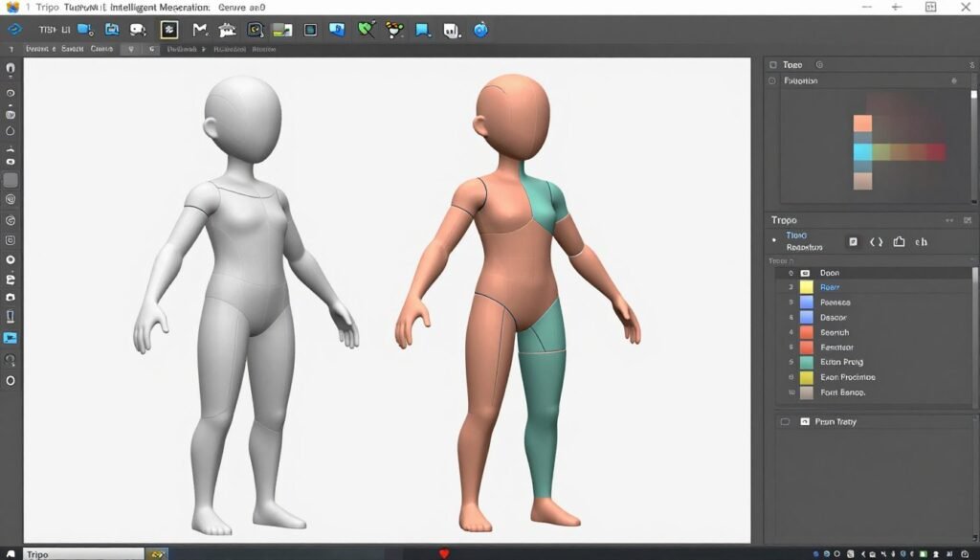
Task: Click the share/export icon in Tropo panel
Action: (899, 241)
